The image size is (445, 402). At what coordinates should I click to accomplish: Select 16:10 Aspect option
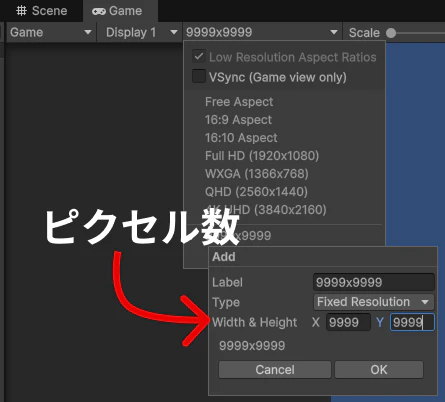pos(241,138)
